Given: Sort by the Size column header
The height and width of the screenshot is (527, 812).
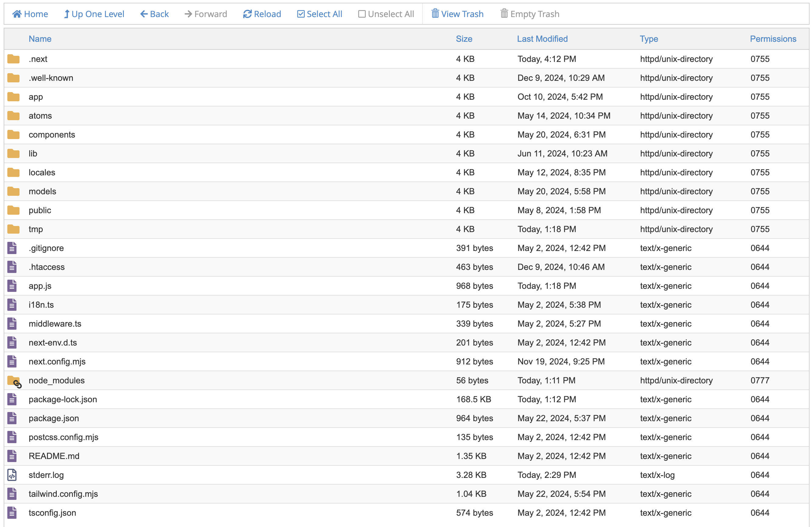Looking at the screenshot, I should pyautogui.click(x=464, y=39).
